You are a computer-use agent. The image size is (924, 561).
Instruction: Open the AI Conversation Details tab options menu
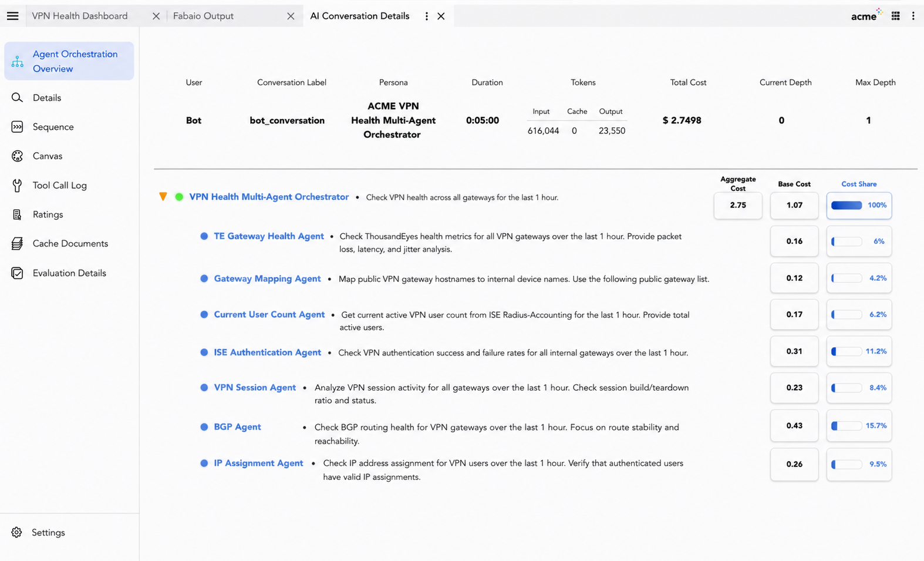427,16
